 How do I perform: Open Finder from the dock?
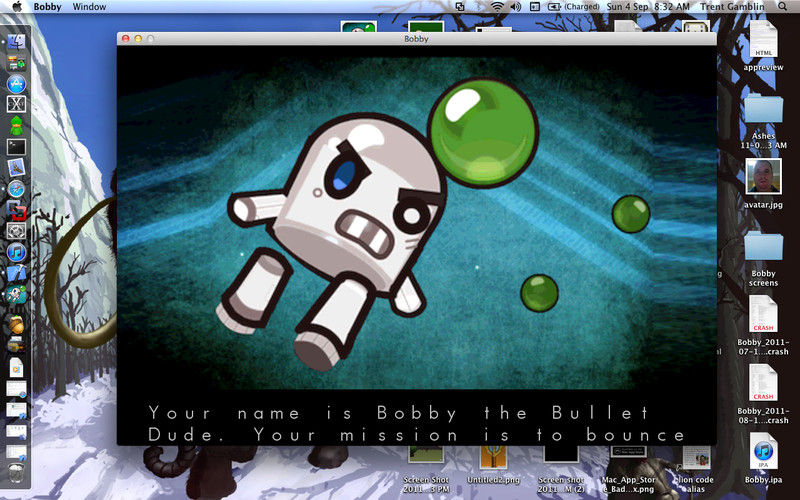(x=15, y=41)
